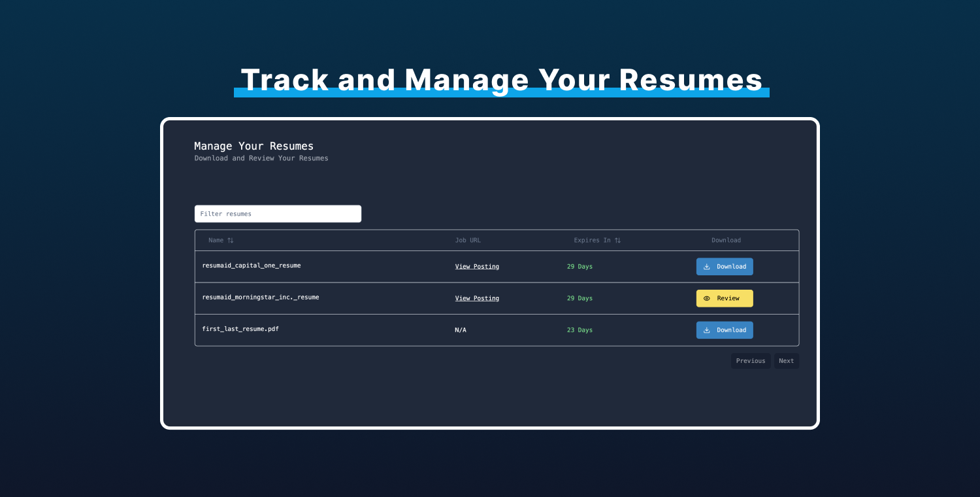The image size is (980, 497).
Task: Review the resumaid_morningstar_inc._resume
Action: click(725, 298)
